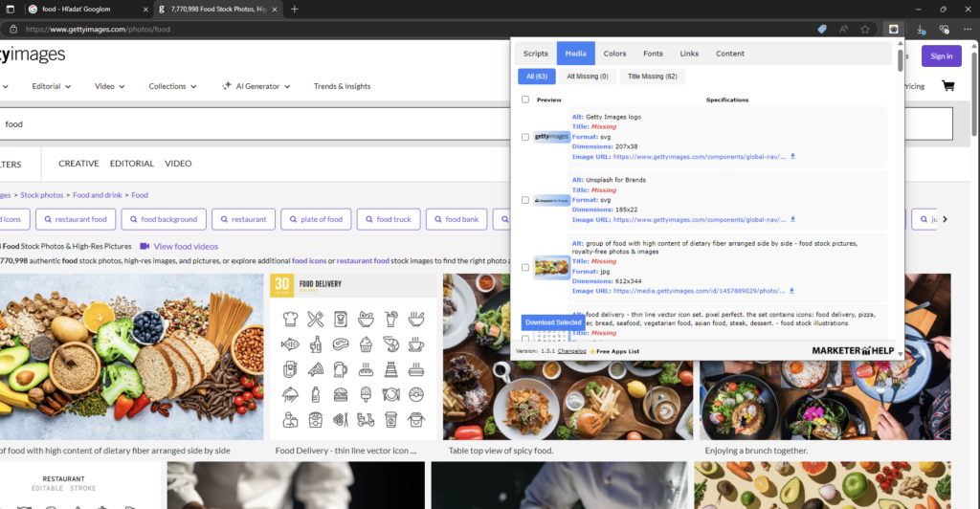
Task: Click the download icon beside Unsplash for Brands URL
Action: click(792, 220)
